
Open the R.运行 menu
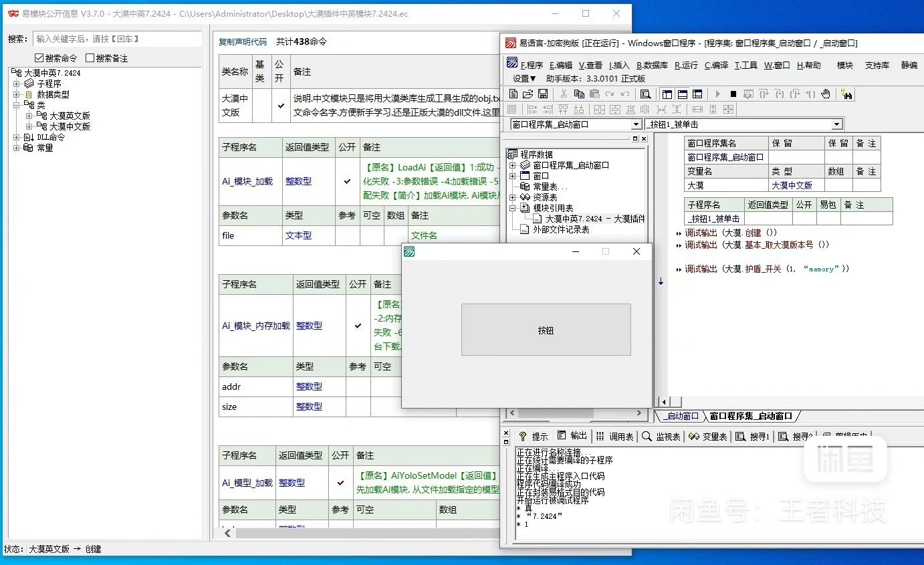(686, 65)
